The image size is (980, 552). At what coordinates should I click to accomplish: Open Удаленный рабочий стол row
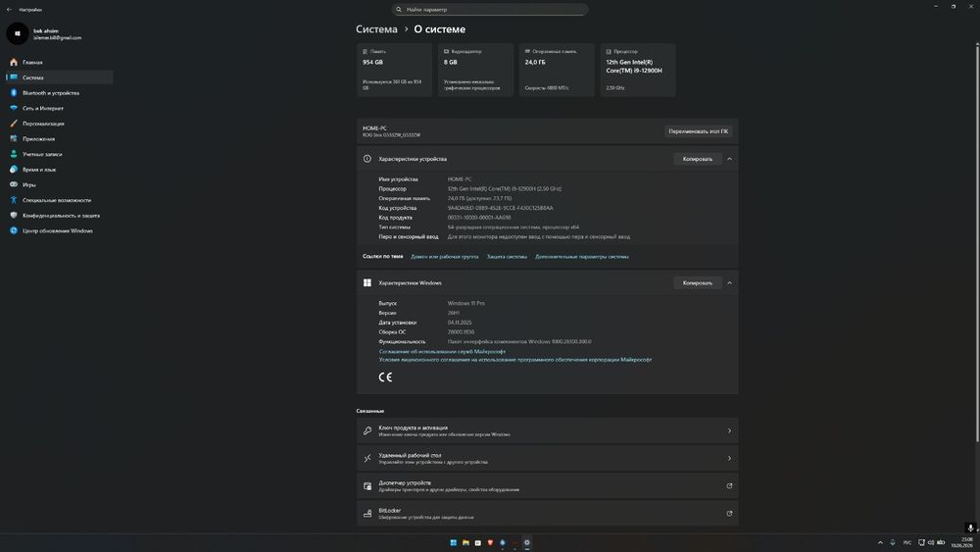(547, 458)
